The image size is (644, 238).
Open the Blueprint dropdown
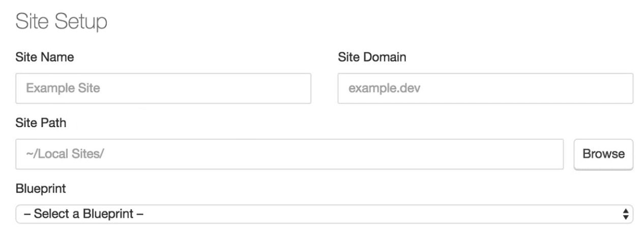click(x=325, y=214)
